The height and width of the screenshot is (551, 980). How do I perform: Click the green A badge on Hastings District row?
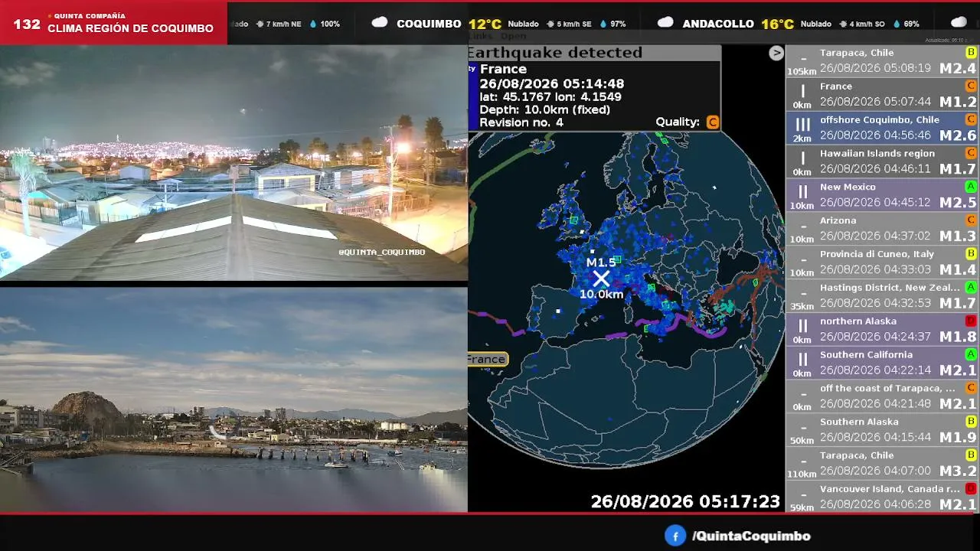(971, 287)
